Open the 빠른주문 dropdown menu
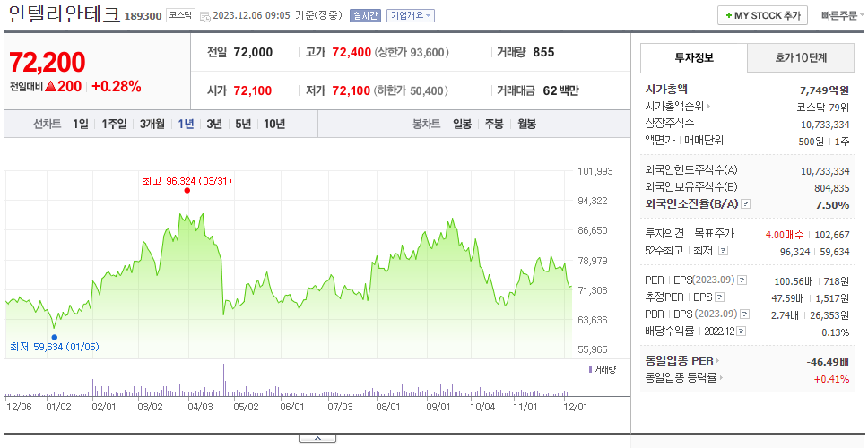This screenshot has height=448, width=868. [843, 15]
